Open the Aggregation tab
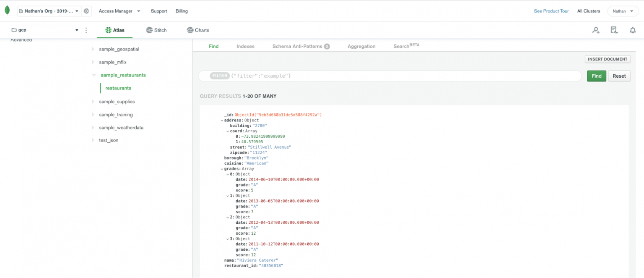Image resolution: width=644 pixels, height=278 pixels. point(361,46)
